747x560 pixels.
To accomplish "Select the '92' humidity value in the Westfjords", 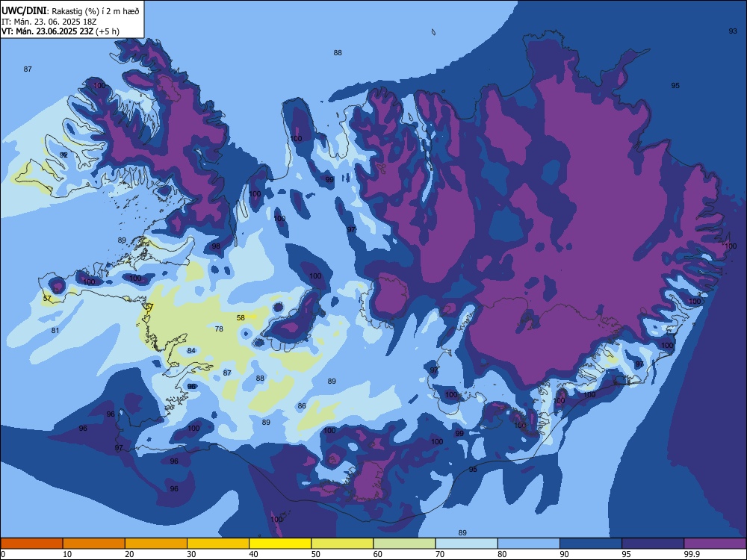I will tap(63, 155).
